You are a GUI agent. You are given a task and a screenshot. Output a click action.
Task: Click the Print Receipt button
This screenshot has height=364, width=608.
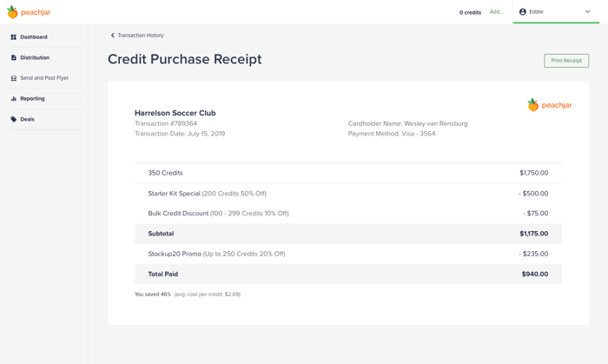click(x=566, y=61)
